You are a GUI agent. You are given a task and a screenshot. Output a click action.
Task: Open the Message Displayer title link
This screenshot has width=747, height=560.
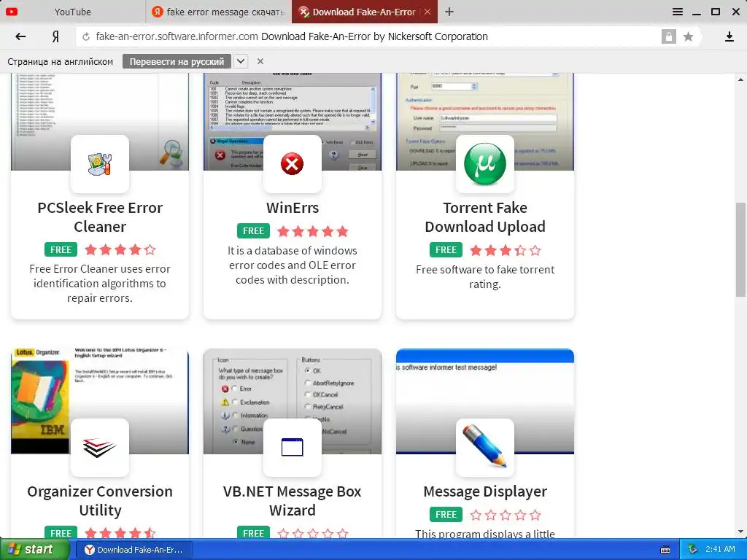click(485, 491)
